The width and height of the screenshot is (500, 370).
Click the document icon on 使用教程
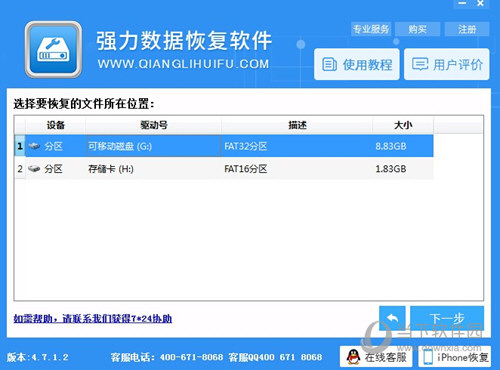[329, 64]
